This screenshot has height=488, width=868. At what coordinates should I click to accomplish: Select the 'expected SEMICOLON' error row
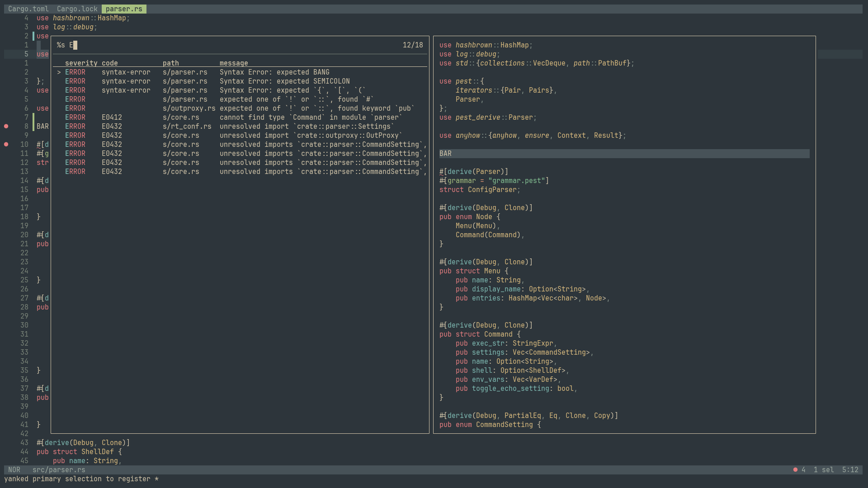click(x=240, y=81)
